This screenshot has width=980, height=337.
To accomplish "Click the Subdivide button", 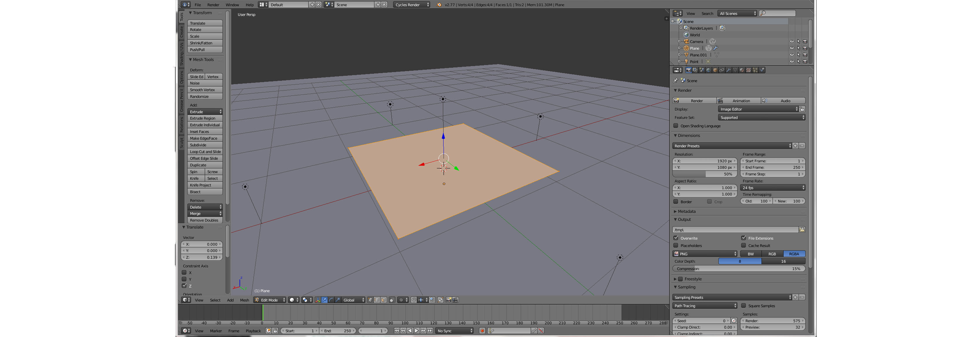I will [205, 145].
